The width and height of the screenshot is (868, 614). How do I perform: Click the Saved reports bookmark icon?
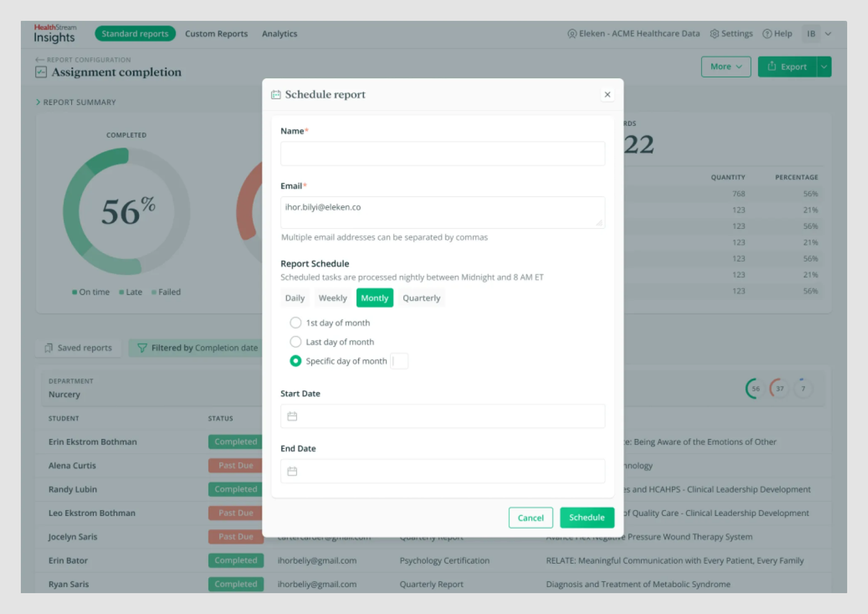coord(48,348)
